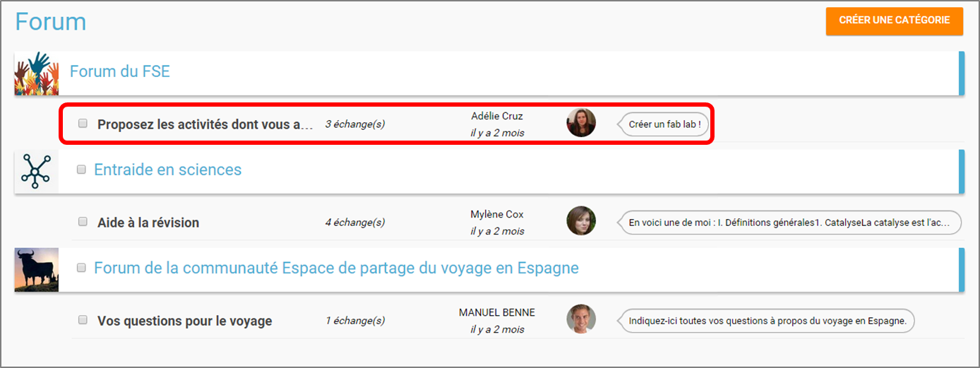Click the Créer un fab lab message bubble
Screen dimensions: 980x368
coord(663,124)
